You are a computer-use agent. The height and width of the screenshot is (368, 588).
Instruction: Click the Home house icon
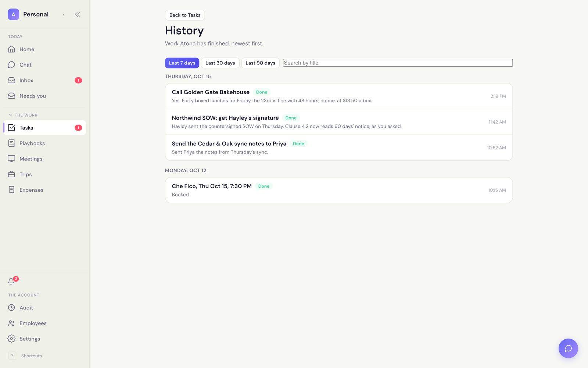tap(11, 49)
